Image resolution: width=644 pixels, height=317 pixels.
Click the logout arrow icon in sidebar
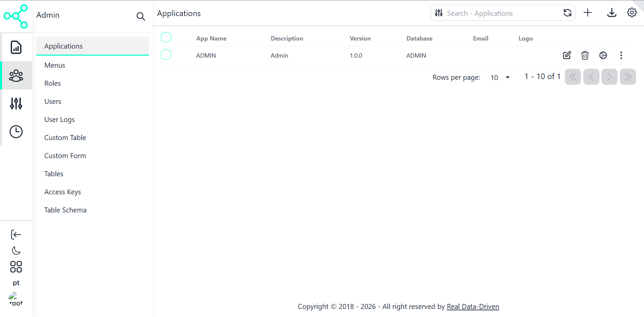click(x=16, y=234)
